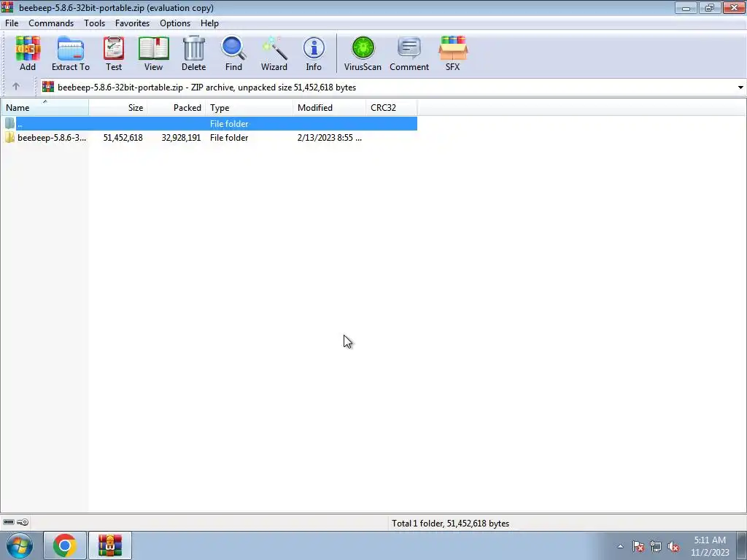Click the Delete trash can icon
The image size is (747, 560).
tap(193, 53)
